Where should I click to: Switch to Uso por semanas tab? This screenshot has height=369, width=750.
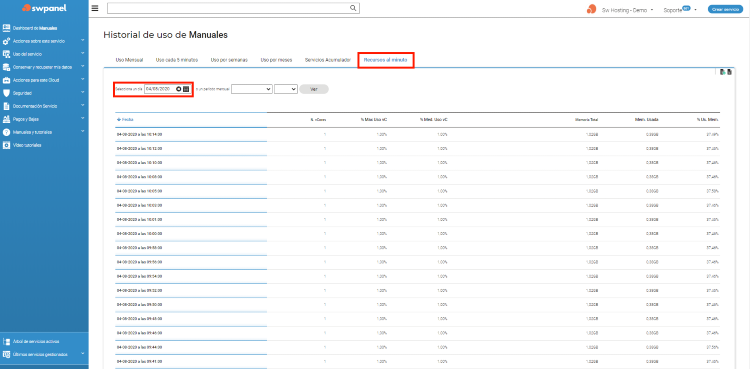[229, 60]
